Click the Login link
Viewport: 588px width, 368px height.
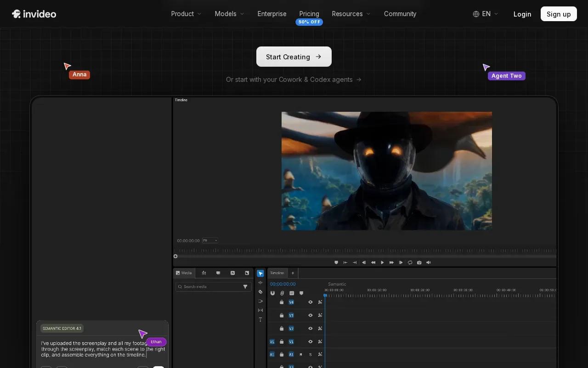(522, 14)
